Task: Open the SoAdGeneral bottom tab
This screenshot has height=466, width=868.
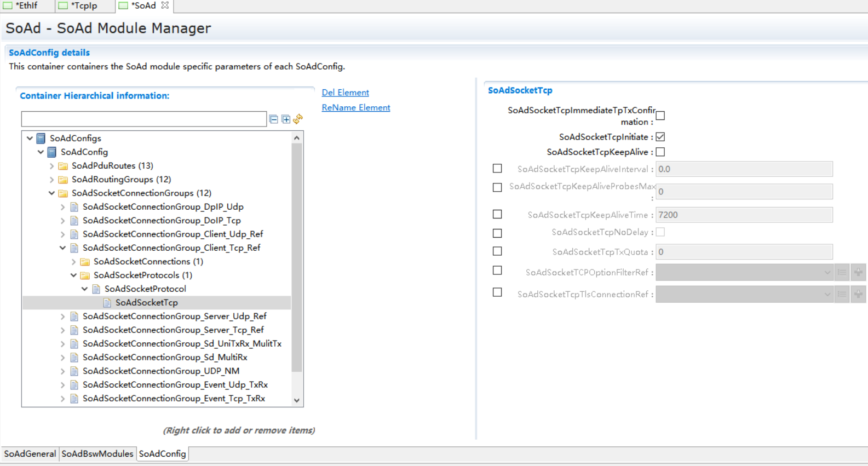Action: [x=30, y=454]
